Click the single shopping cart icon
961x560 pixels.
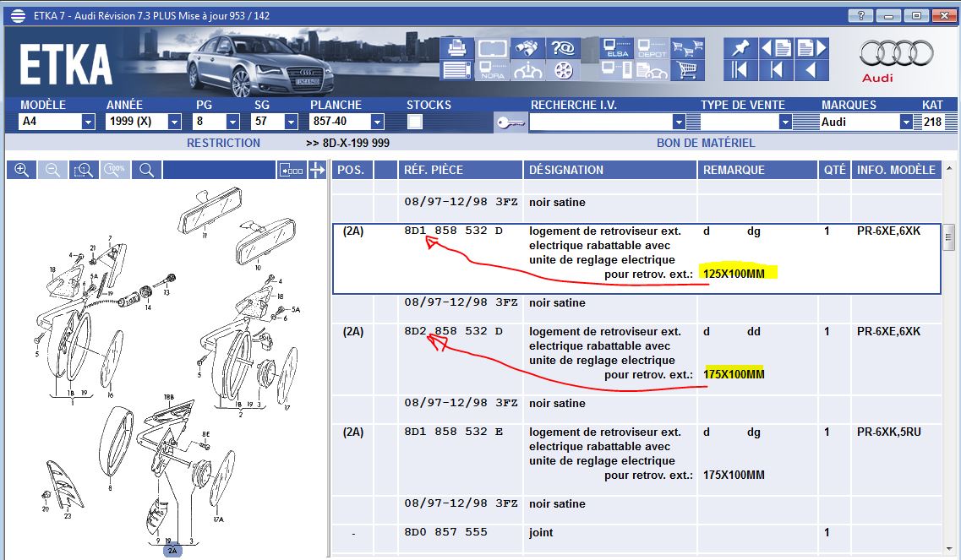click(689, 70)
